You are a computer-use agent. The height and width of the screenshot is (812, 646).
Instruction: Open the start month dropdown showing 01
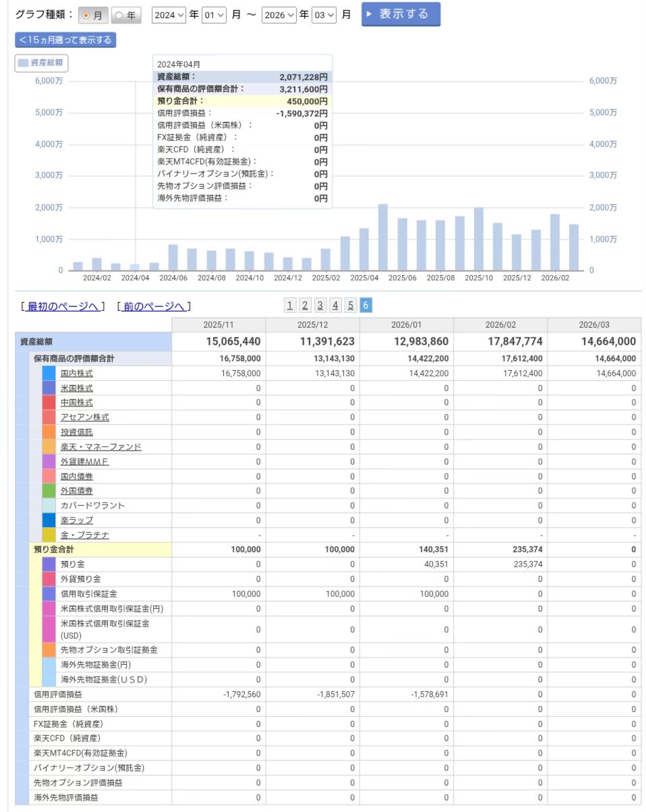(x=213, y=15)
